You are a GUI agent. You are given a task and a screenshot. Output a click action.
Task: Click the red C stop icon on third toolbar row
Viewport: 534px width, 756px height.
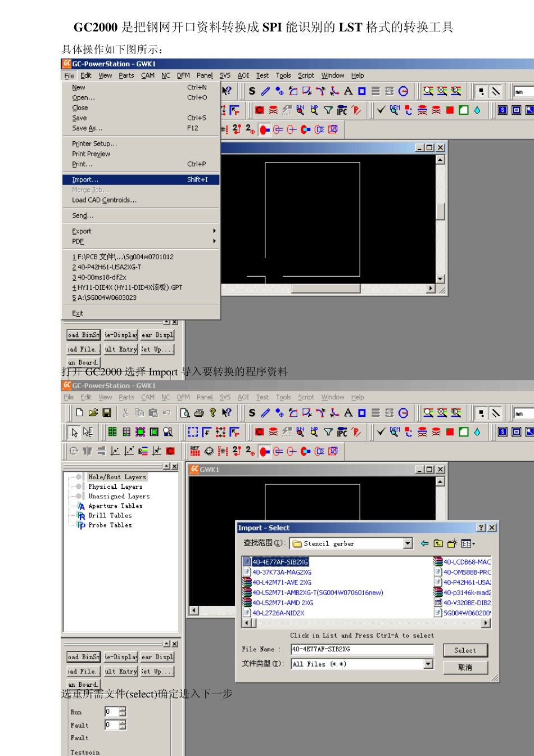[x=170, y=451]
